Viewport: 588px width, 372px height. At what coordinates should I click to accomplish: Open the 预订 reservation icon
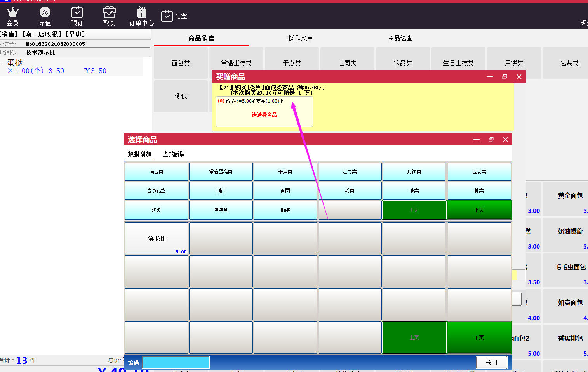77,16
